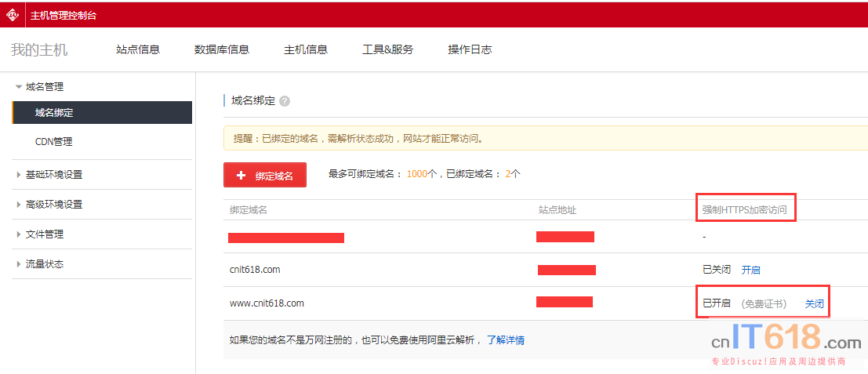
Task: Click the 我的主机 heading
Action: click(x=39, y=49)
